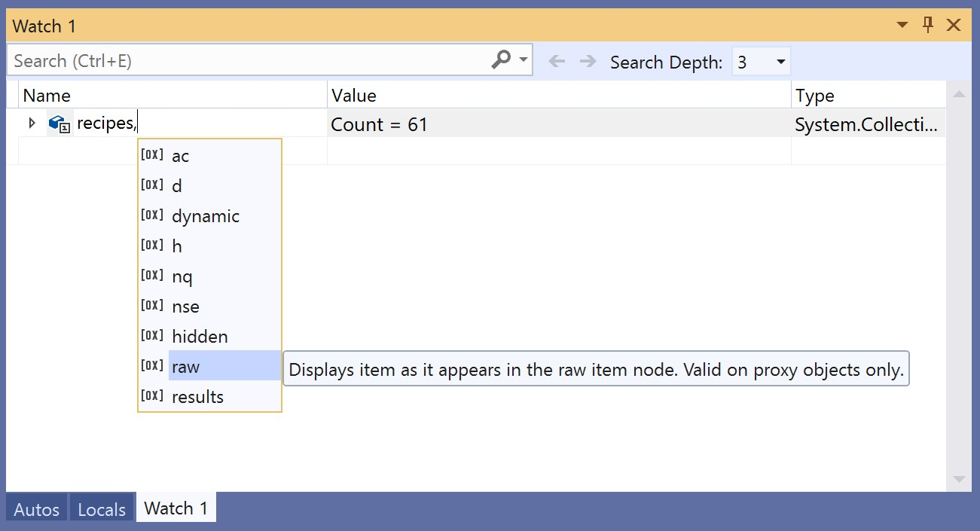Select the highlighted "raw" specifier

click(185, 367)
